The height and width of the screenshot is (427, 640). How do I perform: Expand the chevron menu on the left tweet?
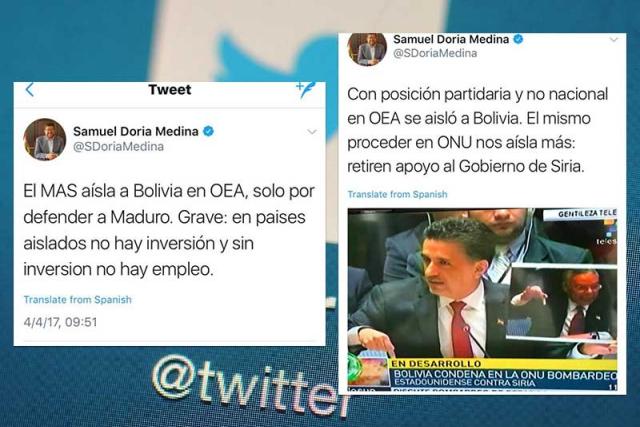[312, 131]
